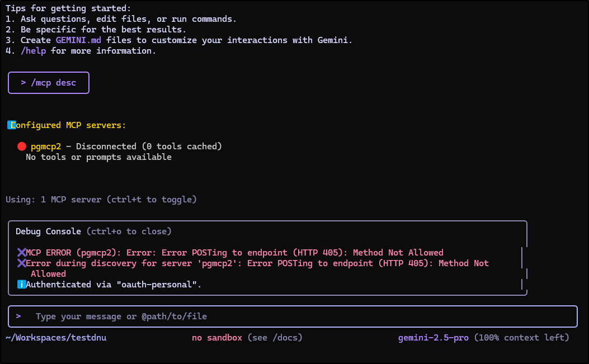Image resolution: width=589 pixels, height=364 pixels.
Task: Click the /help command link in the tips
Action: (x=34, y=51)
